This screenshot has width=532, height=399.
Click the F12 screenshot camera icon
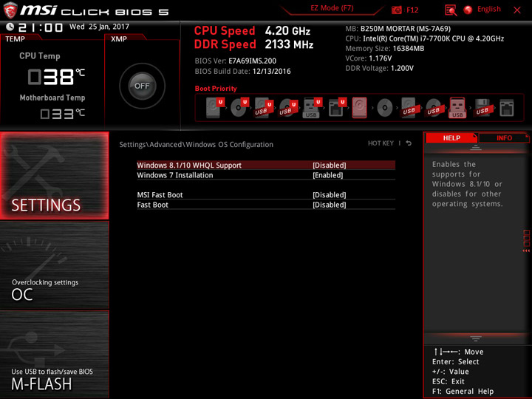click(396, 10)
